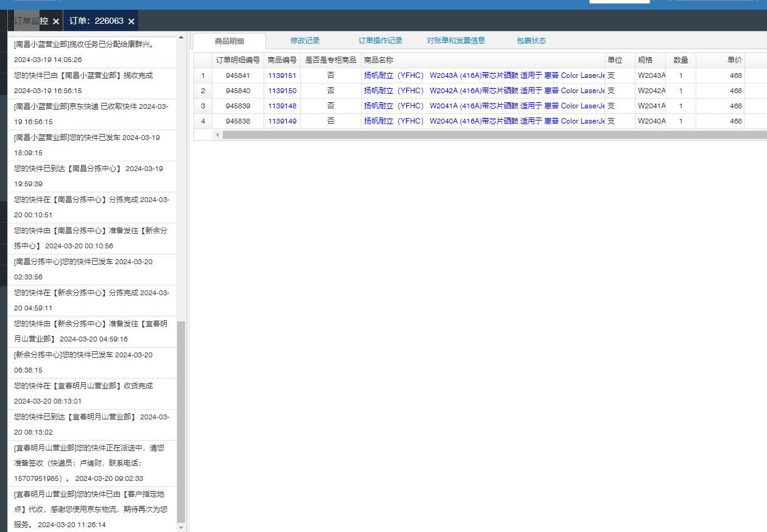Open product number link 1139148
Screen dimensions: 767x532
point(282,106)
